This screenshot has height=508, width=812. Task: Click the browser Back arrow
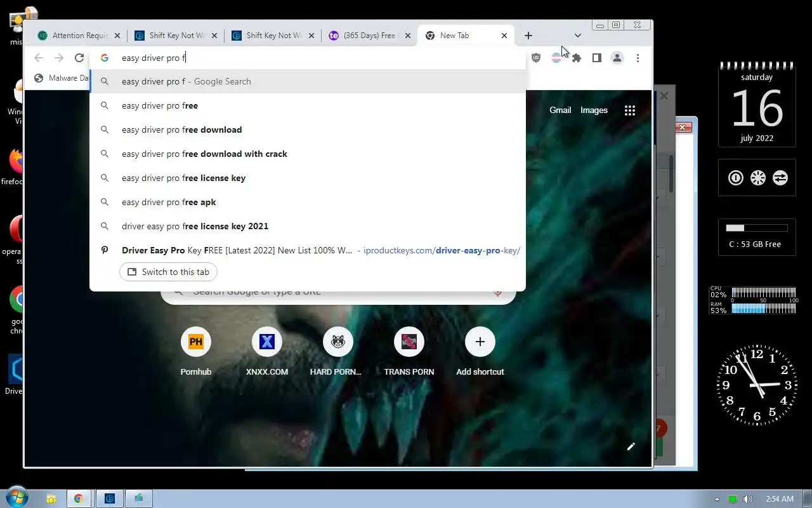pyautogui.click(x=39, y=58)
